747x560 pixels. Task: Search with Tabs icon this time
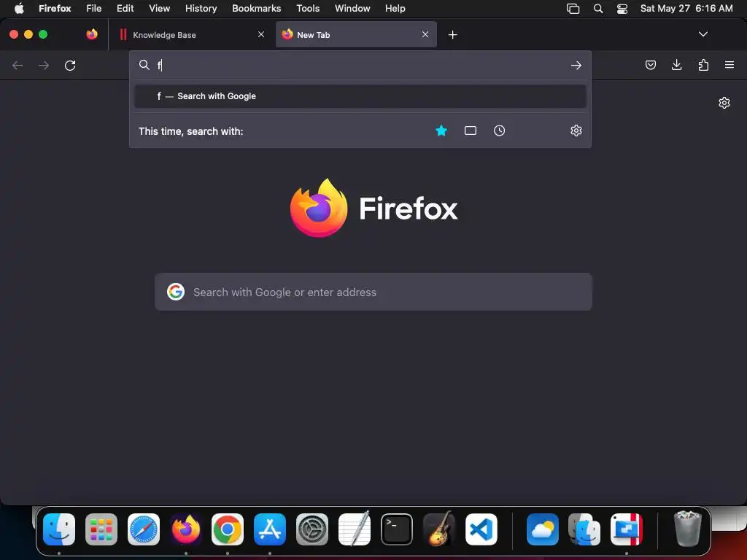pos(471,131)
